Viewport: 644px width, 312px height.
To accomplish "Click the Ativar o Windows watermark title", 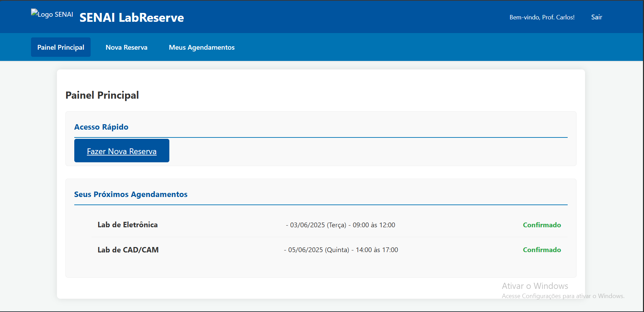I will (535, 286).
